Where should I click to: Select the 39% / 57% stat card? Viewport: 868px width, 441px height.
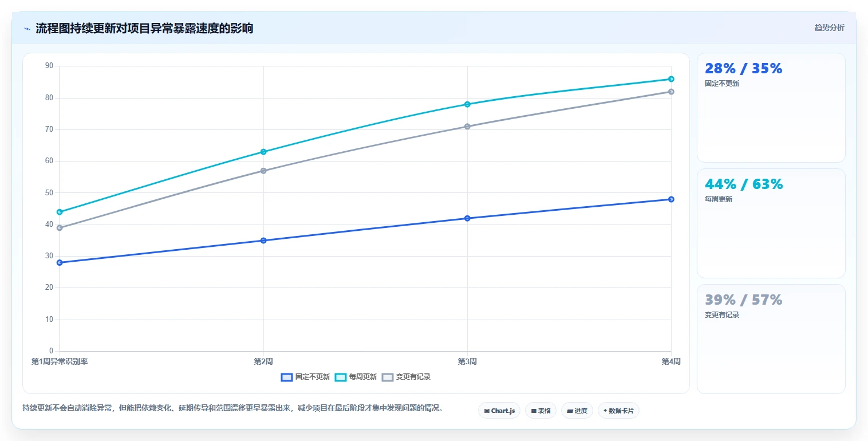pos(771,339)
